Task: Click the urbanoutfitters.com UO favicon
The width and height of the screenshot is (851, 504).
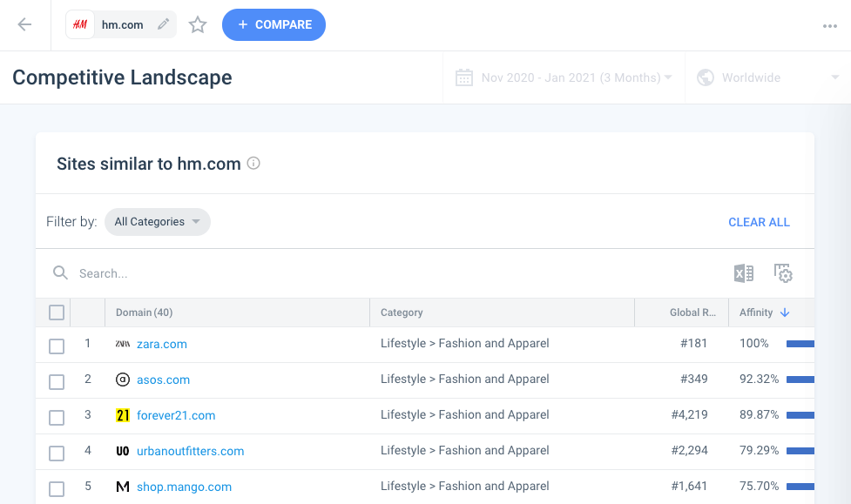Action: pos(123,451)
